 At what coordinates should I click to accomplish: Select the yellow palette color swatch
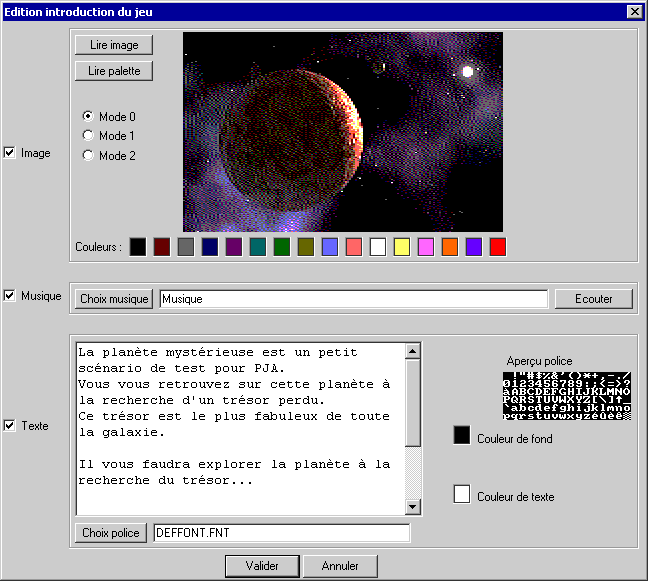[402, 246]
